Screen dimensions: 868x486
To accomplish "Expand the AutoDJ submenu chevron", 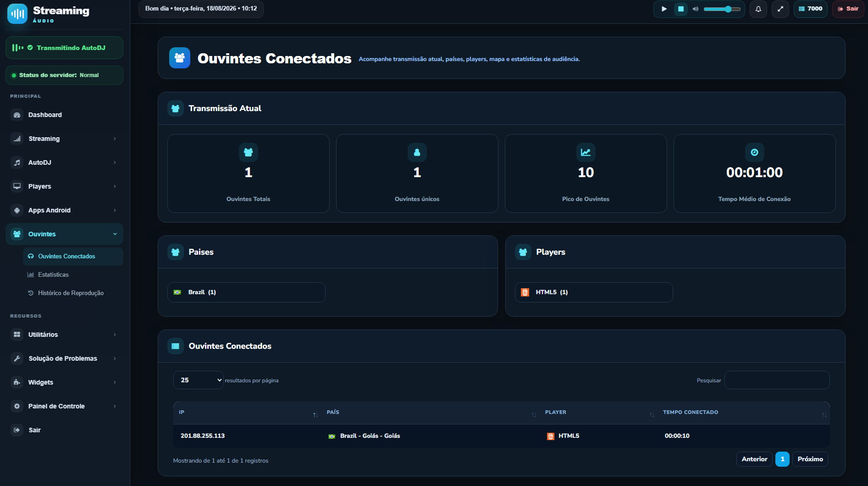I will pyautogui.click(x=115, y=162).
